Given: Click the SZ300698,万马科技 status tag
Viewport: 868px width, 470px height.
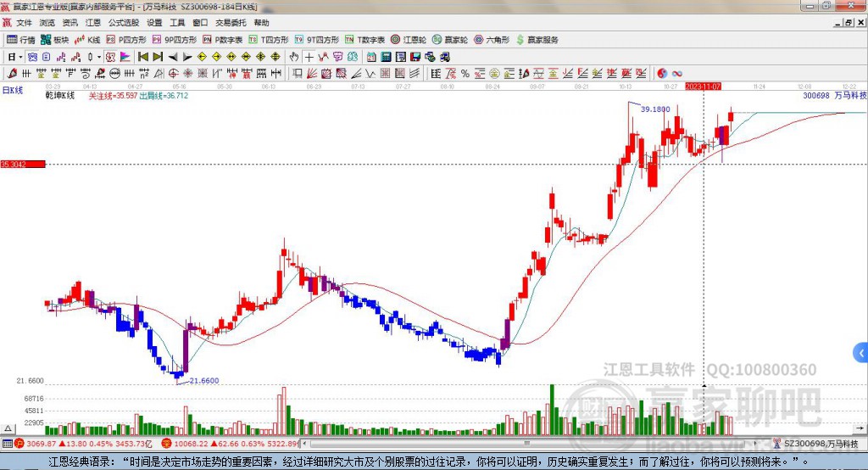Looking at the screenshot, I should tap(816, 444).
